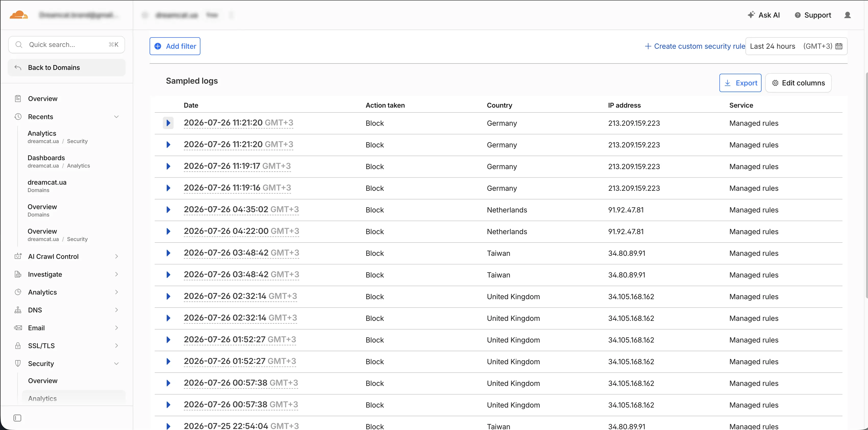This screenshot has width=868, height=430.
Task: Expand first log row at 11:21:20
Action: point(168,123)
